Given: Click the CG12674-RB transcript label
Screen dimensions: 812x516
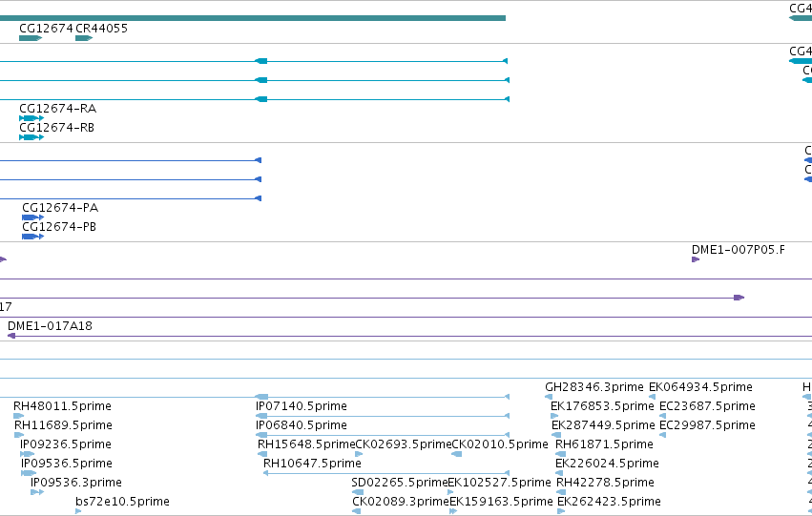Looking at the screenshot, I should click(56, 127).
